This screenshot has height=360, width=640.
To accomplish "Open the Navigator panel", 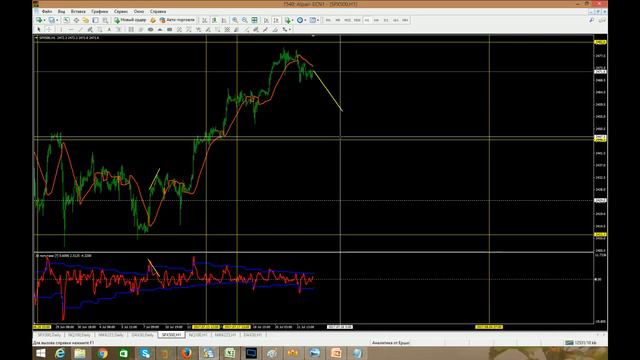I will click(x=85, y=20).
